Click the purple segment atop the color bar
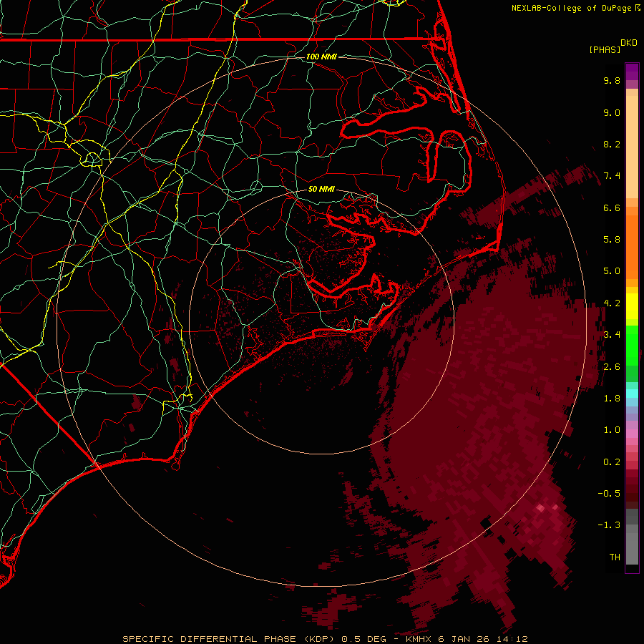The height and width of the screenshot is (644, 644). [x=632, y=72]
